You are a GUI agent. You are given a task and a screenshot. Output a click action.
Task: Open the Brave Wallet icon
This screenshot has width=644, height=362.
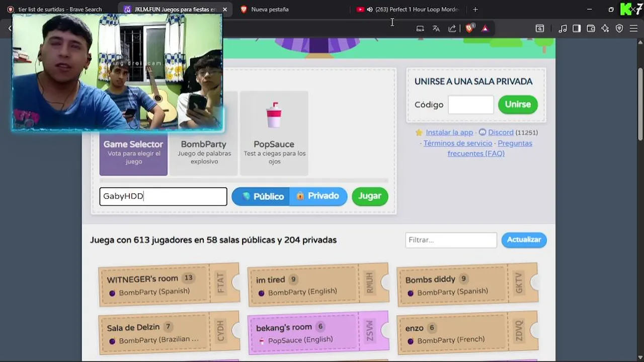(x=591, y=29)
